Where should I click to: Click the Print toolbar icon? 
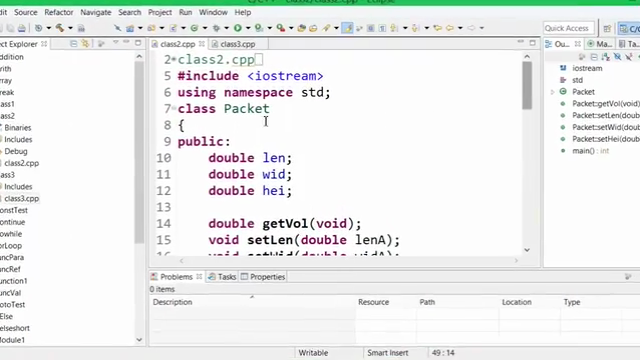pos(22,28)
